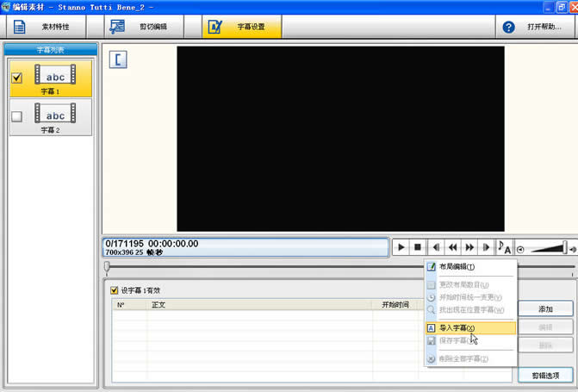
Task: Select the 字幕 2 abc thumbnail
Action: tap(55, 113)
